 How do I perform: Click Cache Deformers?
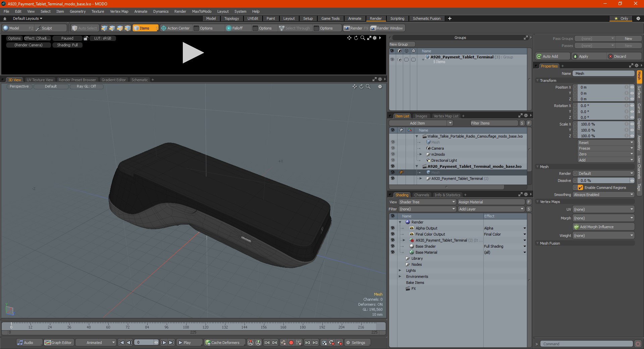click(x=224, y=343)
